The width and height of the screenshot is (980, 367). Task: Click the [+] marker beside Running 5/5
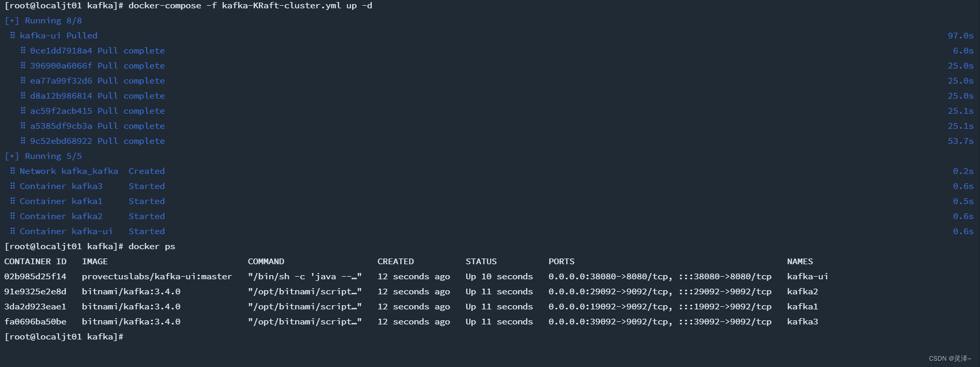12,156
